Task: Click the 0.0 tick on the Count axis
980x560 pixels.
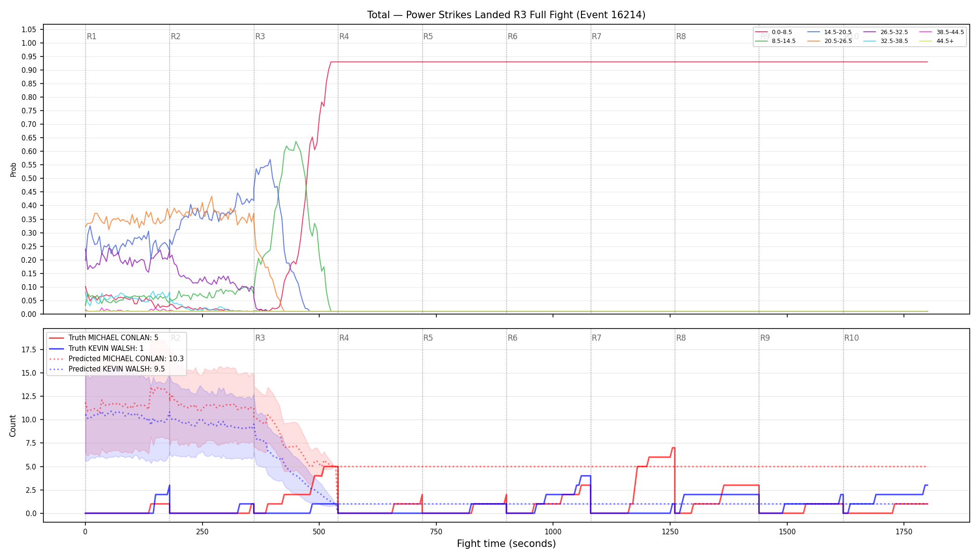Action: [x=31, y=513]
